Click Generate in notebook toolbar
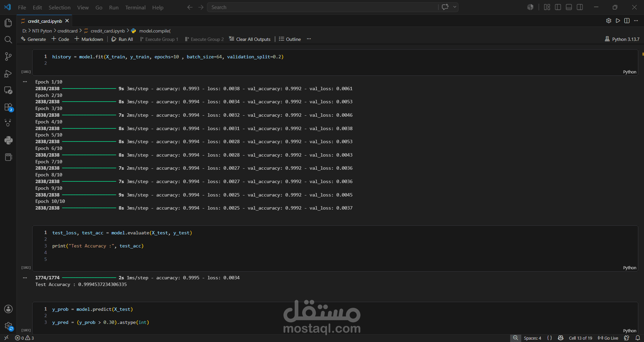 click(x=33, y=39)
